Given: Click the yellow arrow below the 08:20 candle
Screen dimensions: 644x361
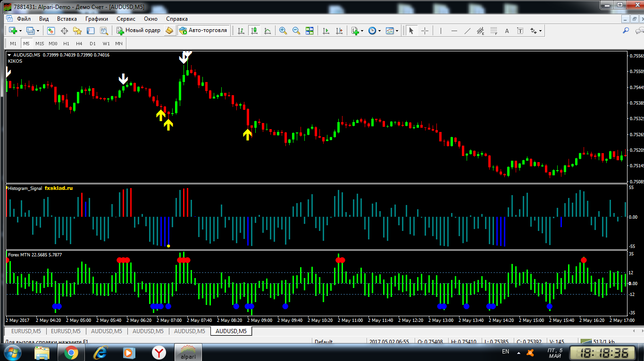Looking at the screenshot, I should click(x=247, y=135).
